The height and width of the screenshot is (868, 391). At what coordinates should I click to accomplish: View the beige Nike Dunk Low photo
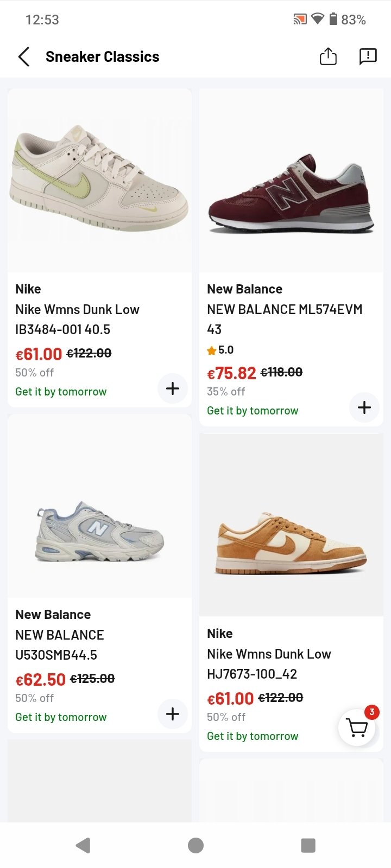click(x=99, y=180)
